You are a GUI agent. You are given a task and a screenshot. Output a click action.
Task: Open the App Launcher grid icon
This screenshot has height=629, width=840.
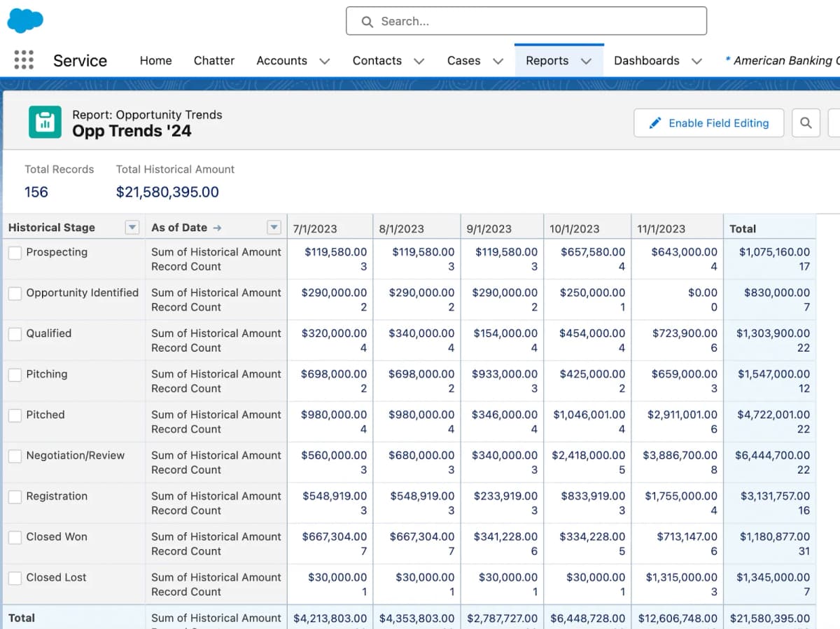pyautogui.click(x=24, y=60)
